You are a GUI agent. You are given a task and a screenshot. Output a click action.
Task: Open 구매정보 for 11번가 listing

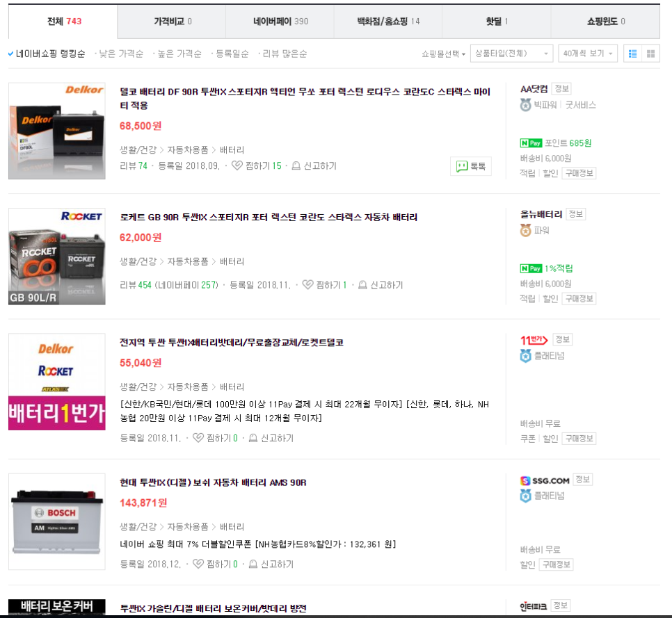coord(579,439)
